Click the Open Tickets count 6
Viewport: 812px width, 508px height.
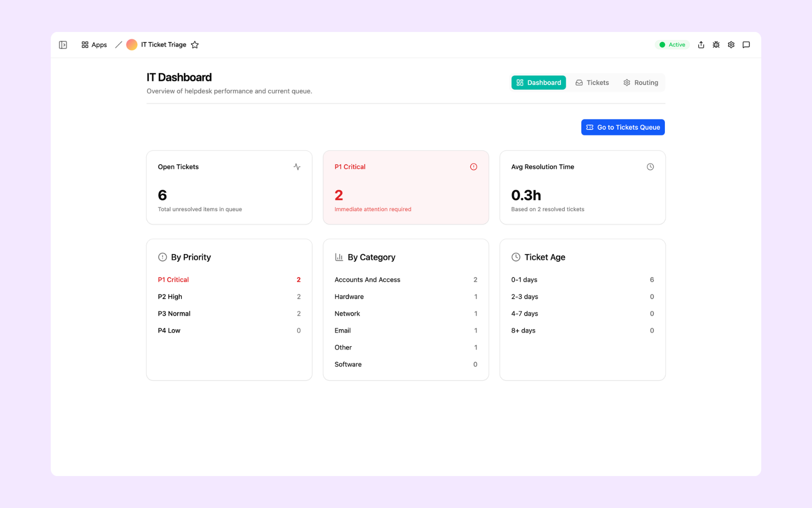[163, 195]
